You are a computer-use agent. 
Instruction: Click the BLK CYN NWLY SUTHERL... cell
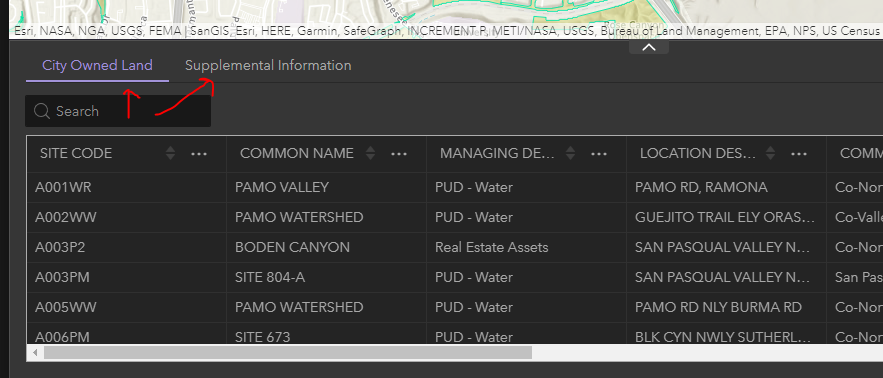pyautogui.click(x=726, y=333)
